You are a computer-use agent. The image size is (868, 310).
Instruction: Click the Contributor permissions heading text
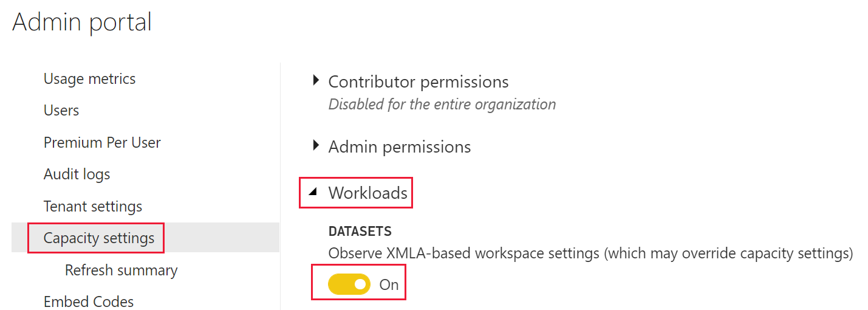pyautogui.click(x=419, y=81)
